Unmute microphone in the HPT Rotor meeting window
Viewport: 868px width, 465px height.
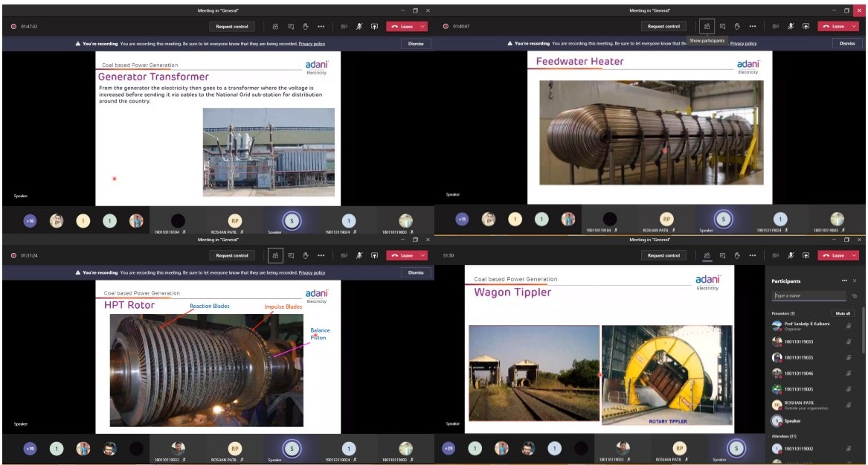coord(359,255)
